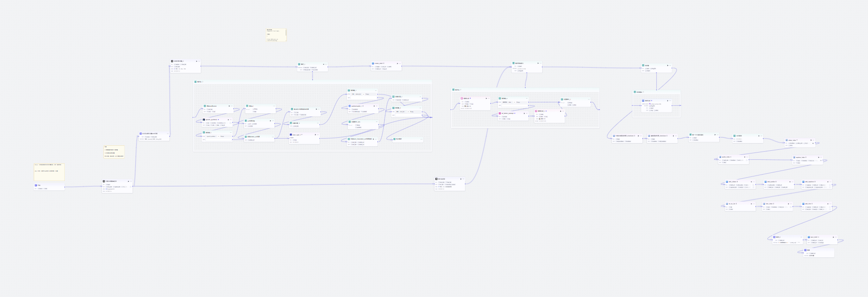Expand the arrow beside the speech_synthesis title
868x297 pixels.
click(x=219, y=120)
